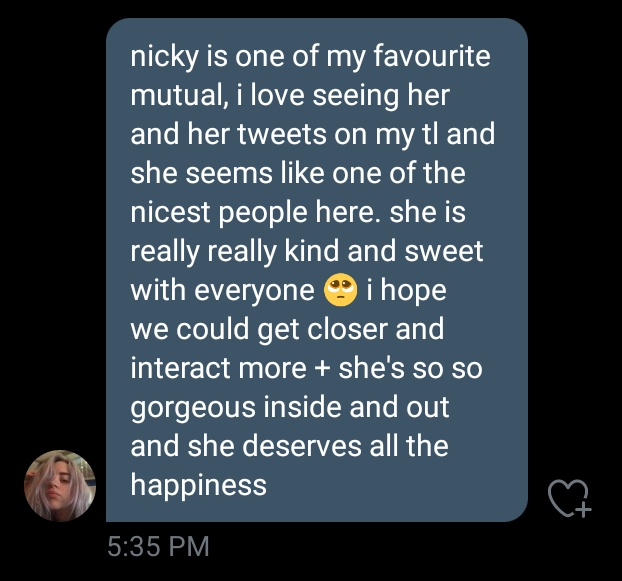This screenshot has height=581, width=622.
Task: Select the pleading face emoji in message
Action: [340, 290]
